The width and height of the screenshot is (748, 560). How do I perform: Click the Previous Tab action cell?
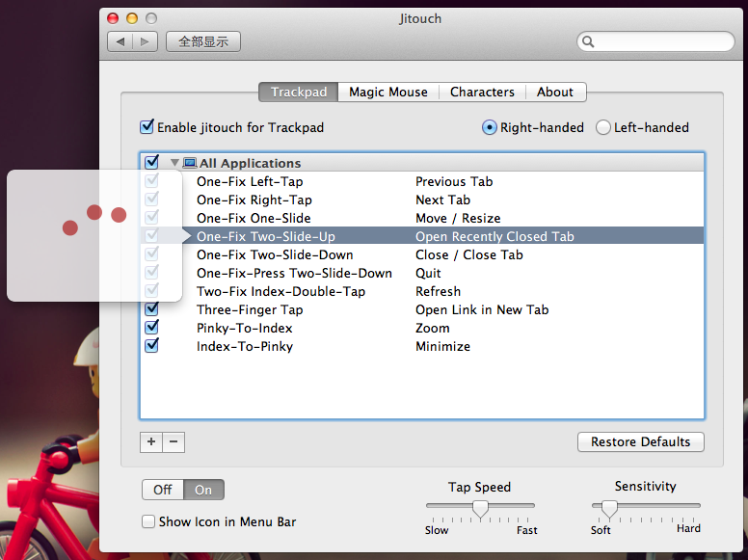pos(454,181)
